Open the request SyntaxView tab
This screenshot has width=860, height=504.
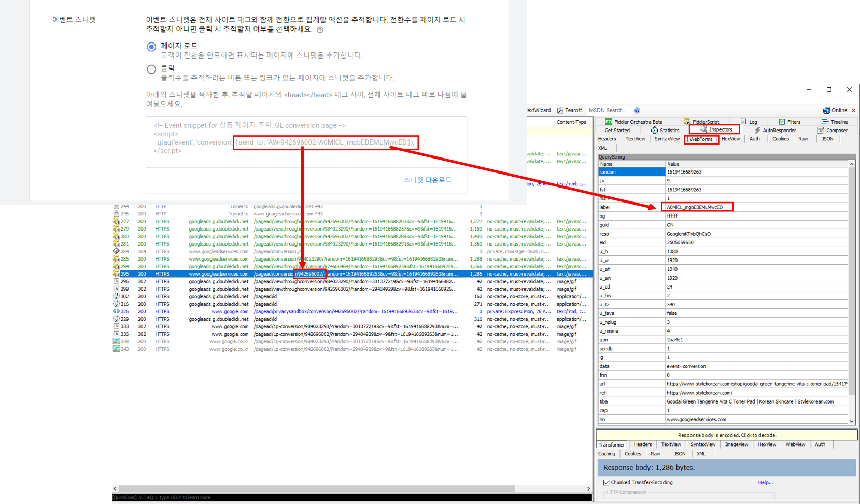click(x=667, y=139)
